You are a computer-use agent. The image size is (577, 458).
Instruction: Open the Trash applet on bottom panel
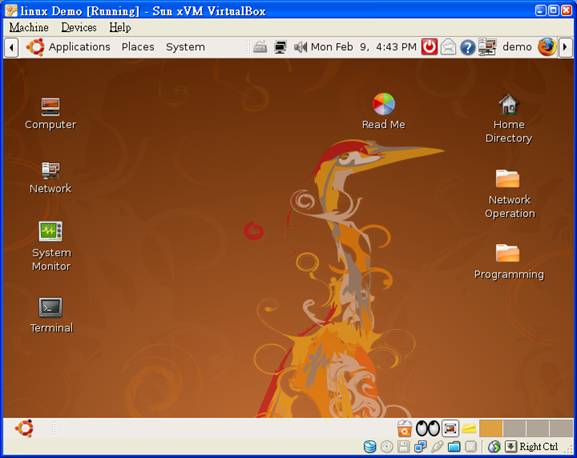coord(404,428)
